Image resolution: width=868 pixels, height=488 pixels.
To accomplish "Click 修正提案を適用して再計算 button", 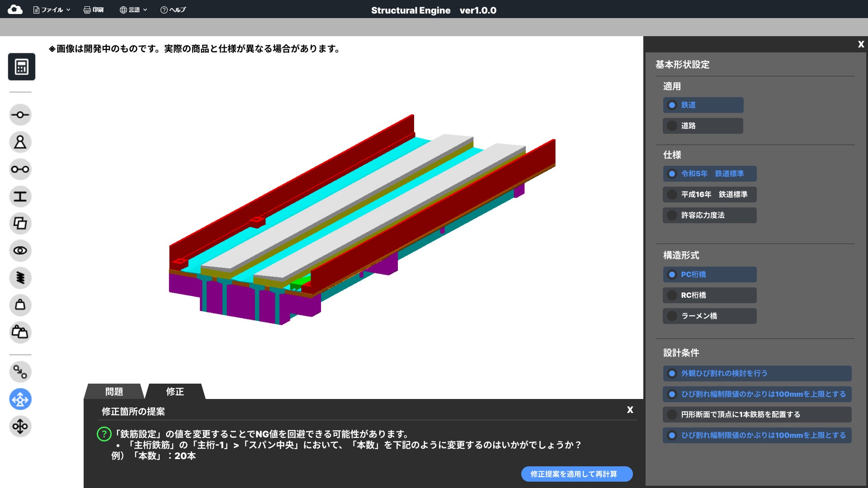I will [x=576, y=474].
